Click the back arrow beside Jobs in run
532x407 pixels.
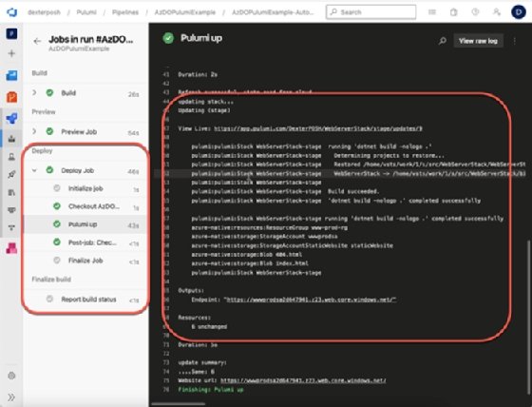tap(37, 41)
